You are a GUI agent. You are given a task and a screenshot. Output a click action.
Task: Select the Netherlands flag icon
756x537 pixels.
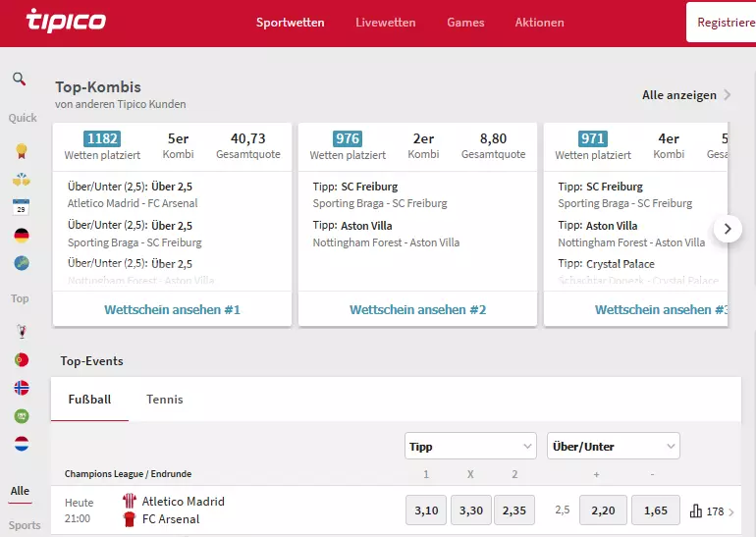pos(22,444)
